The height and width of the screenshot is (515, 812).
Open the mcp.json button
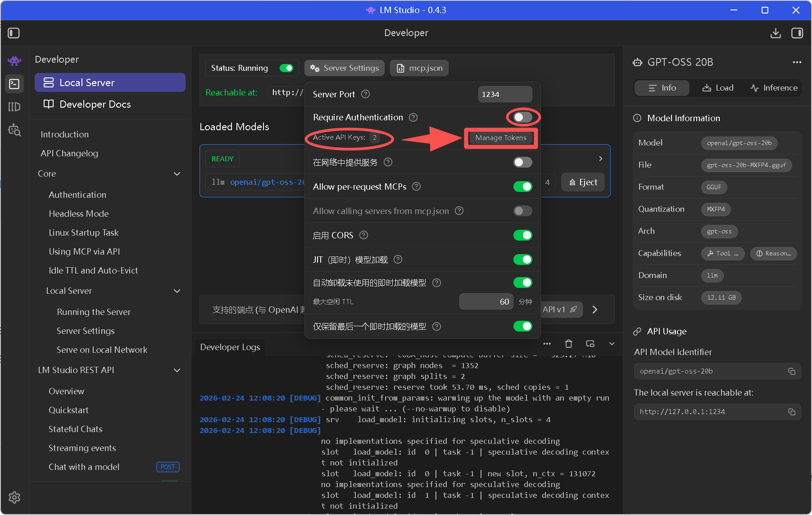[419, 68]
